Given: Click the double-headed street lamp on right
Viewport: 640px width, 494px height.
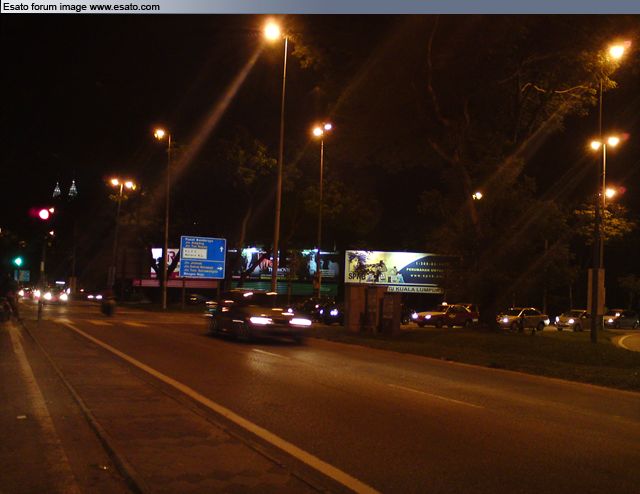Looking at the screenshot, I should click(x=604, y=143).
